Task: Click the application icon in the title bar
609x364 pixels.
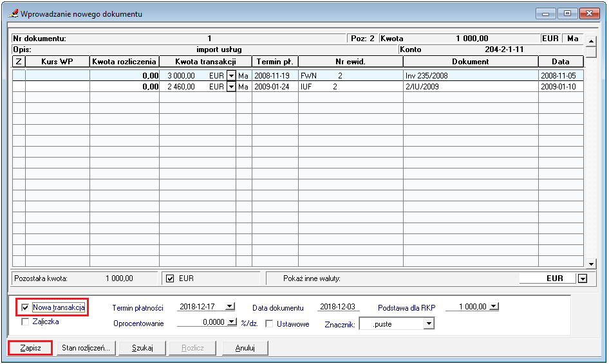Action: tap(13, 14)
